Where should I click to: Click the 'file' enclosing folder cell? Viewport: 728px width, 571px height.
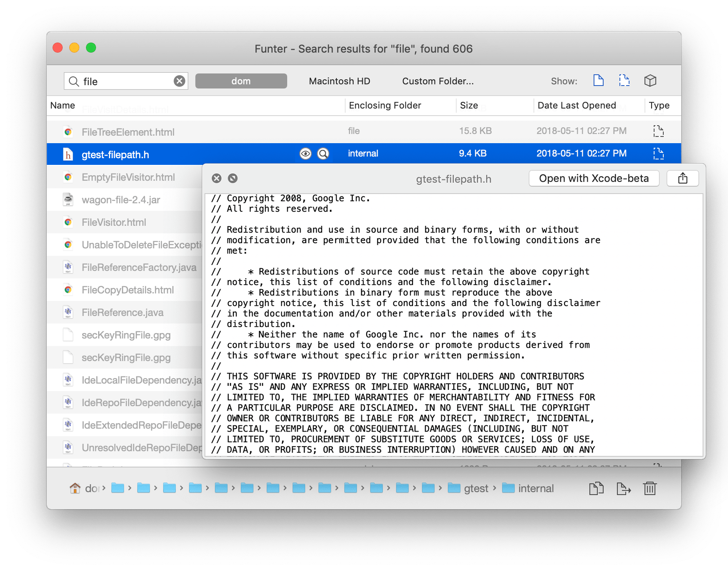coord(354,131)
